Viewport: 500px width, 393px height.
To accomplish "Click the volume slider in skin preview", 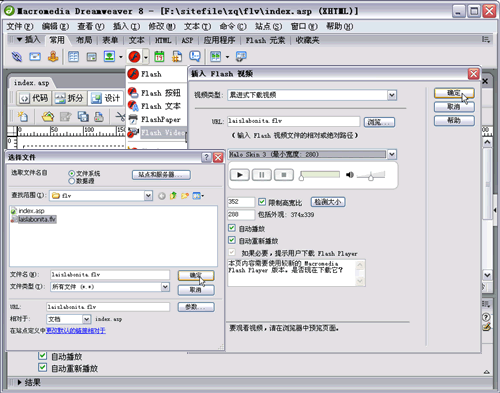I will 371,175.
